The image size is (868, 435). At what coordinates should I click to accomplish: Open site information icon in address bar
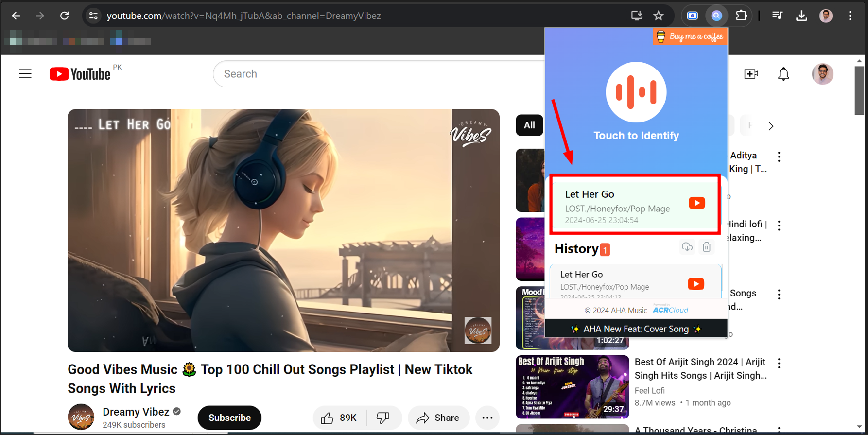point(93,16)
